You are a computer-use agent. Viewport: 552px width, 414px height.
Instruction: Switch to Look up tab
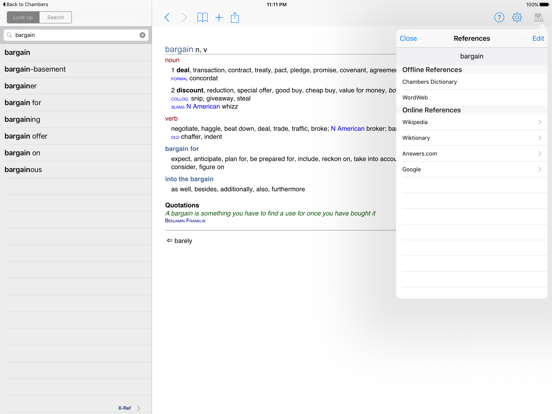(23, 17)
